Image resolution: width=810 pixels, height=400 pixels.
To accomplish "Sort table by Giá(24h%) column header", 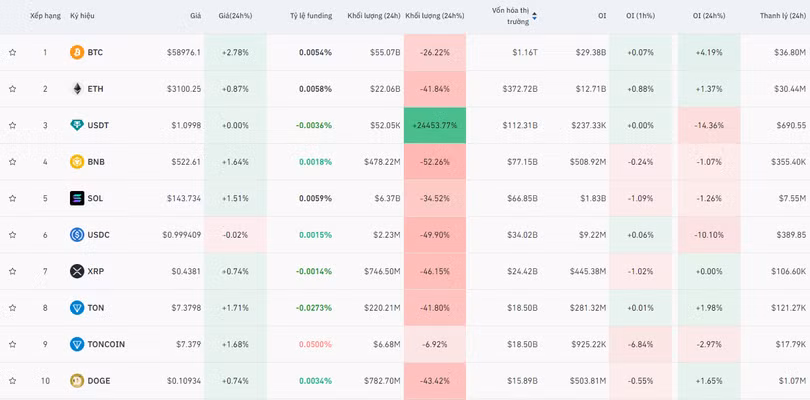I will point(235,16).
